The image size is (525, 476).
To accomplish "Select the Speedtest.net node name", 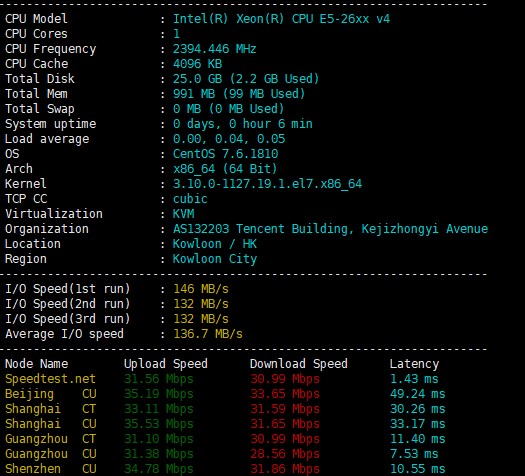I will (50, 379).
